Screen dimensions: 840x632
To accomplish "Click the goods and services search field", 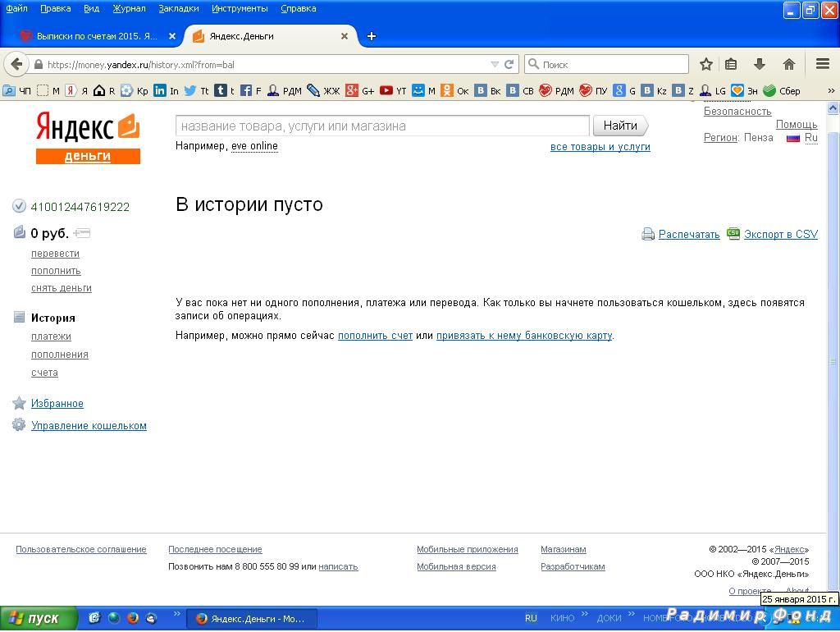I will 382,126.
